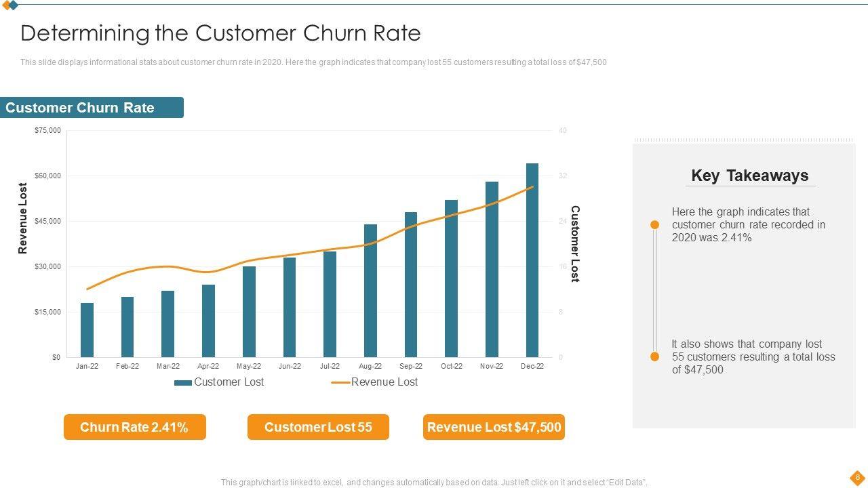Select the Customer Churn Rate header tab
This screenshot has height=488, width=868.
click(x=92, y=108)
